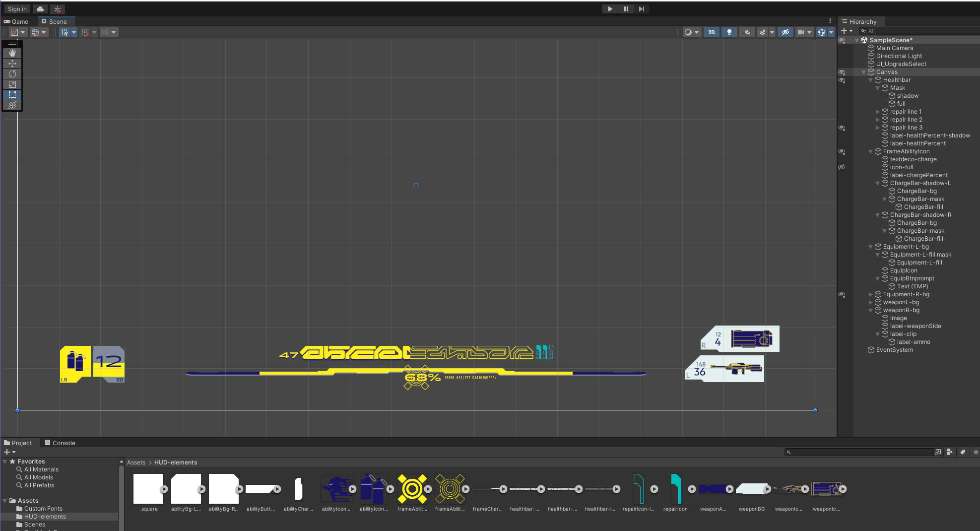
Task: Select the Scale tool below the Rotate tool
Action: [12, 84]
